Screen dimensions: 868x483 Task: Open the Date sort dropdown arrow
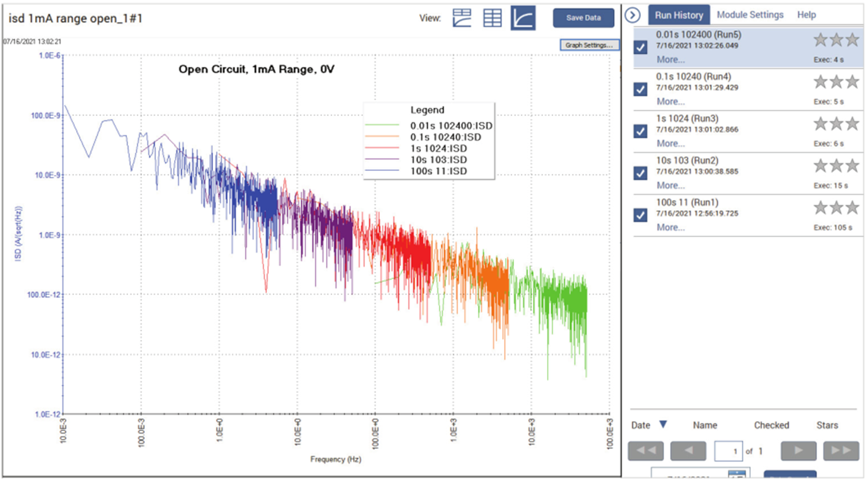(x=663, y=425)
